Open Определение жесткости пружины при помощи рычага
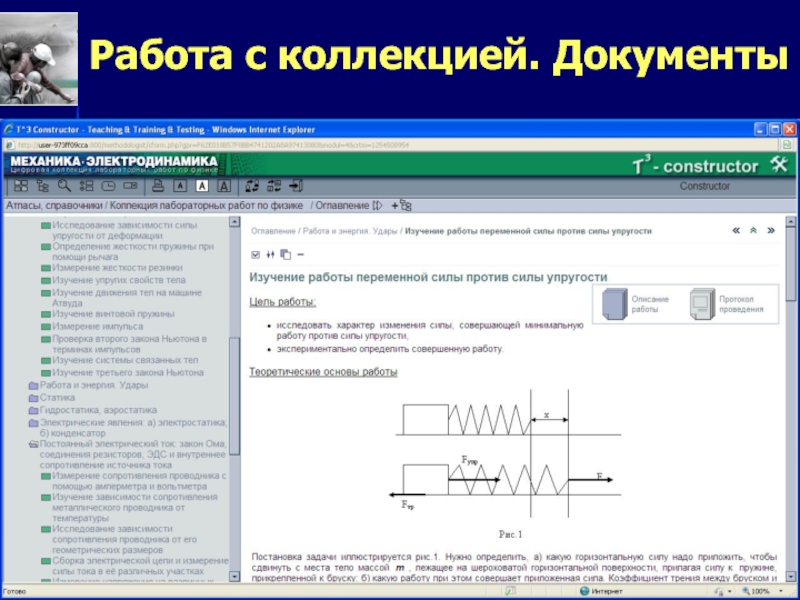 pos(133,252)
